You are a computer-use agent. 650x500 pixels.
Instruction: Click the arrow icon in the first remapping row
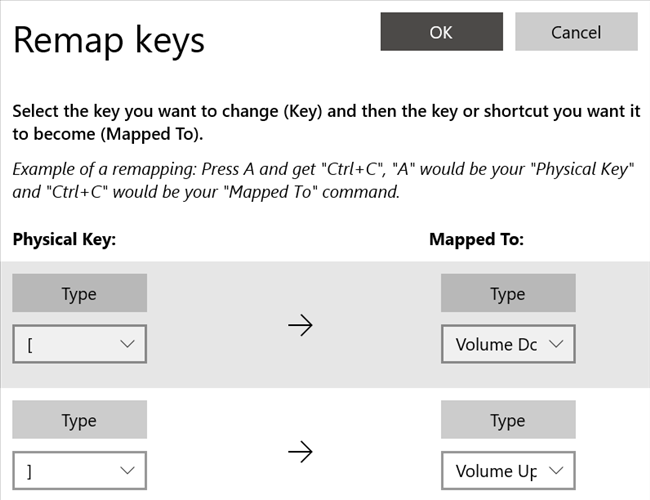(300, 325)
